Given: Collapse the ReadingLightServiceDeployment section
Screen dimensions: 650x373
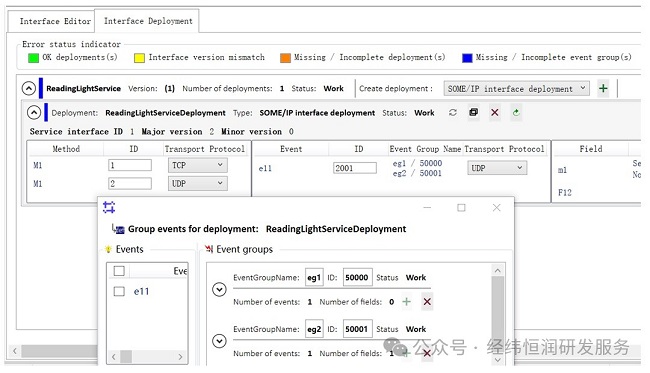Looking at the screenshot, I should click(34, 112).
